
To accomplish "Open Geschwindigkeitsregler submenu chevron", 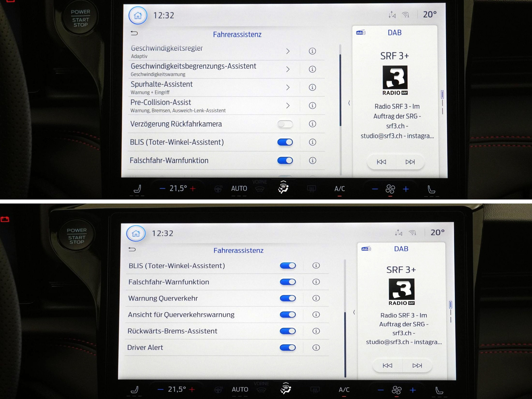I will [x=288, y=51].
